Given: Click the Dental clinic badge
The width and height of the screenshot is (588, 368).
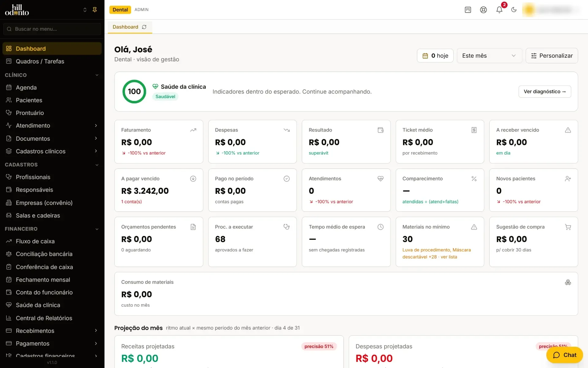Looking at the screenshot, I should click(x=120, y=10).
